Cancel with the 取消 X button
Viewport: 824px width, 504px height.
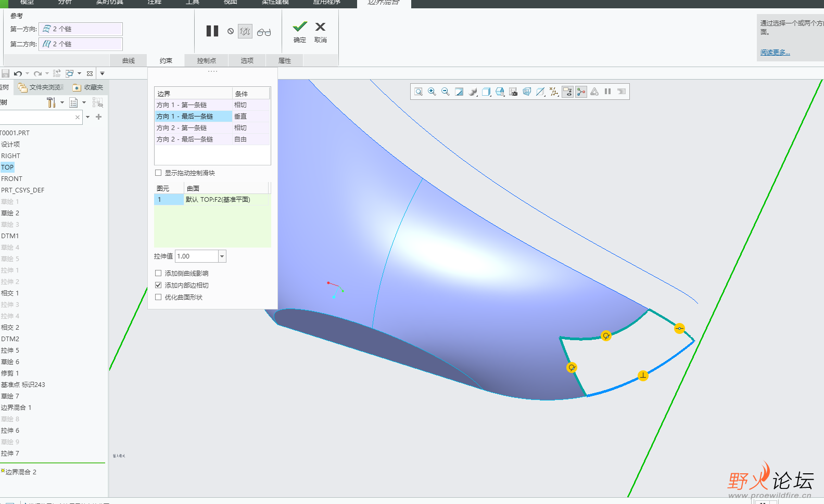pos(321,32)
